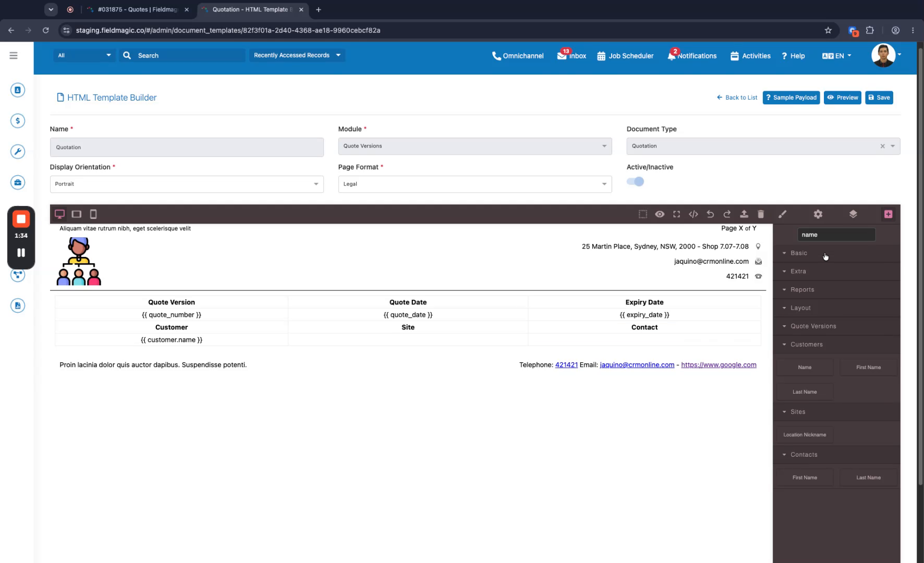Toggle component outlines in editor
This screenshot has height=563, width=924.
pos(643,214)
